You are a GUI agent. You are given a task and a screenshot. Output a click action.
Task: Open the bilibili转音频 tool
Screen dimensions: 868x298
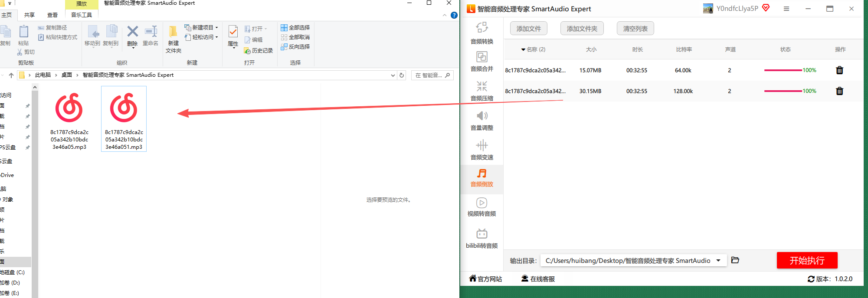(x=481, y=238)
